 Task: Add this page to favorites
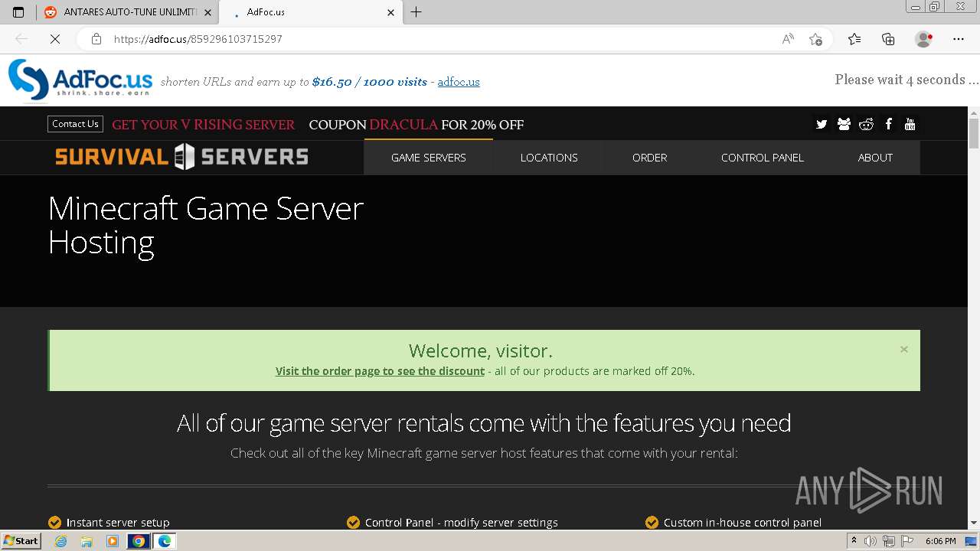(816, 39)
